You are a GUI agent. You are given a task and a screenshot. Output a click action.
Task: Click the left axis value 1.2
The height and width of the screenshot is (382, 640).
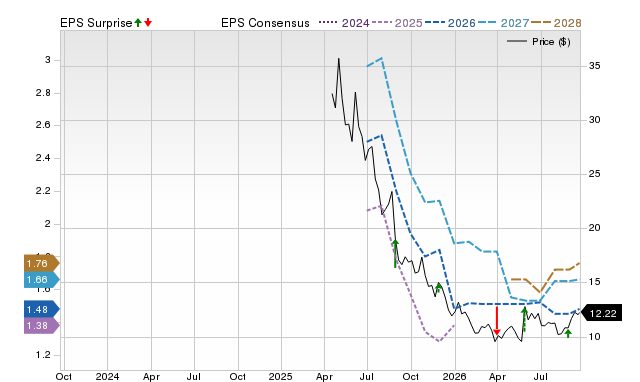[x=43, y=355]
